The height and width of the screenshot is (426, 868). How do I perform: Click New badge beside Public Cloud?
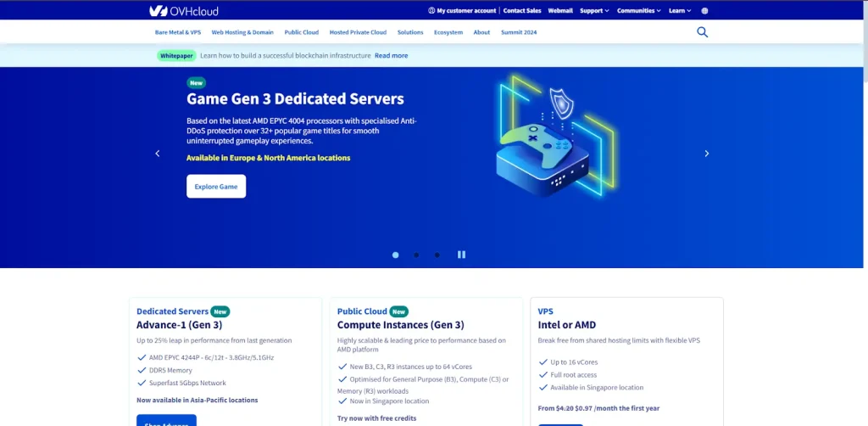pyautogui.click(x=399, y=311)
